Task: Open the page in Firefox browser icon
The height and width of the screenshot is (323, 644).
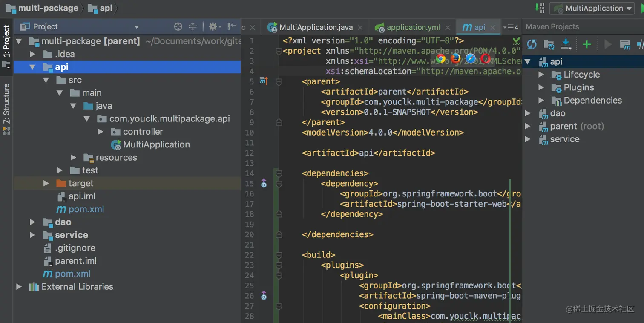Action: 456,58
